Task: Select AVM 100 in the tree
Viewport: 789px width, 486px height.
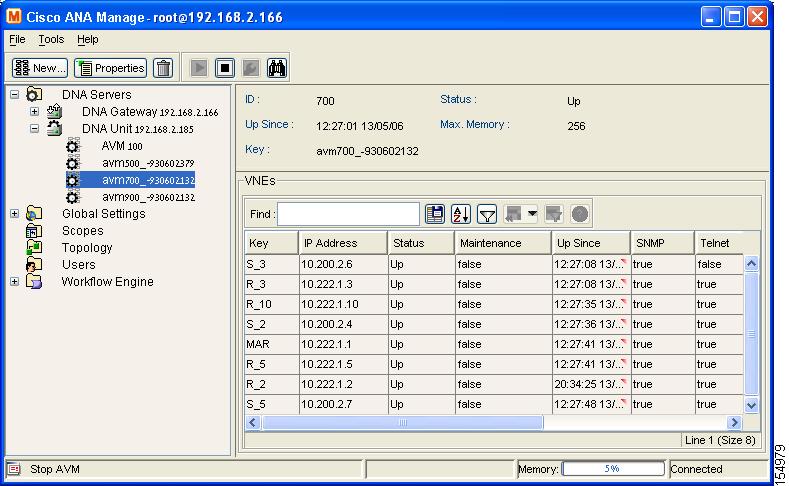Action: coord(122,146)
